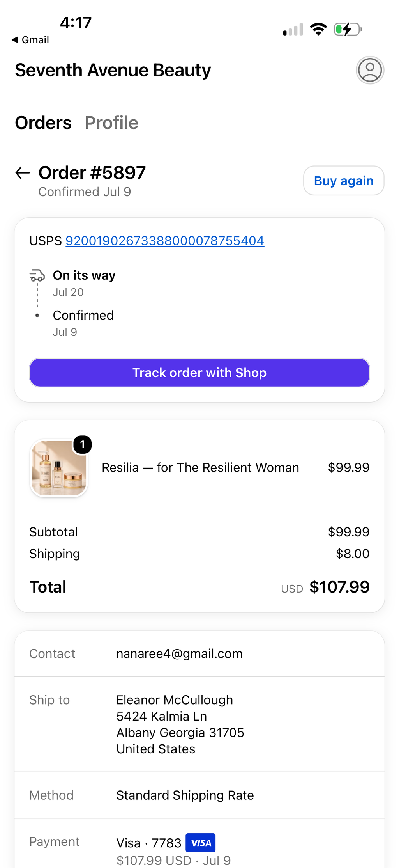Tap the Buy again button
The width and height of the screenshot is (399, 868).
pos(344,181)
